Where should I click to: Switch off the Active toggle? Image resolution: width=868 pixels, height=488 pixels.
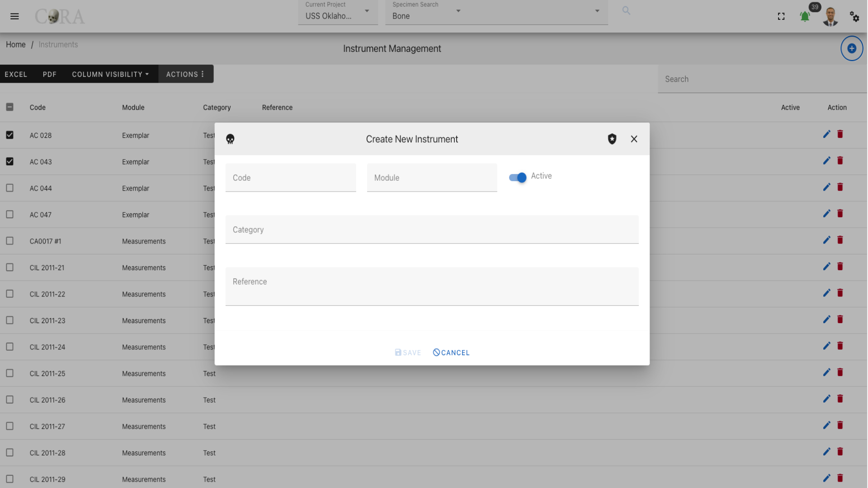(x=517, y=178)
